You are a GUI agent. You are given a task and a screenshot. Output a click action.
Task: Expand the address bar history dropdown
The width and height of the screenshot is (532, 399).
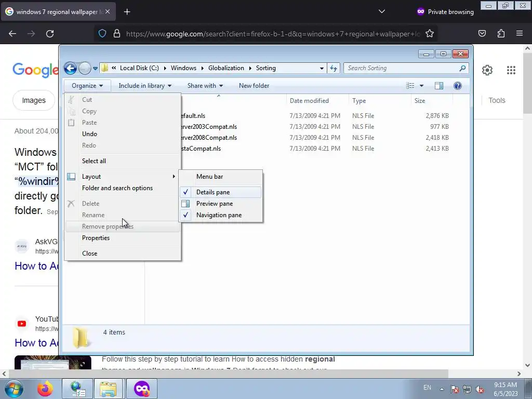[321, 68]
